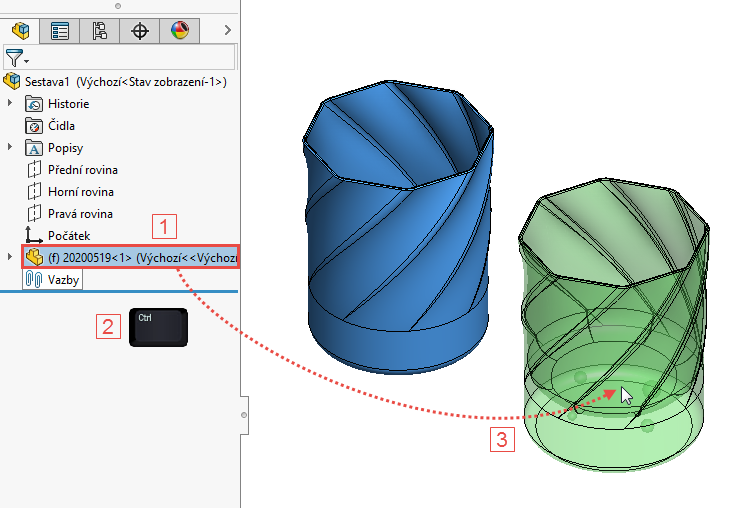Open the DisplayManager color ball tab

[180, 31]
